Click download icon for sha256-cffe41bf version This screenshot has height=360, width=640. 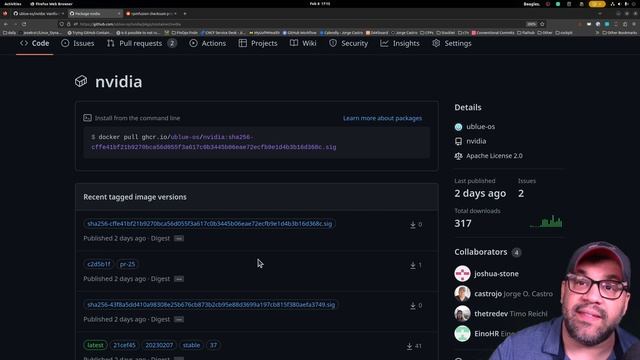point(413,224)
